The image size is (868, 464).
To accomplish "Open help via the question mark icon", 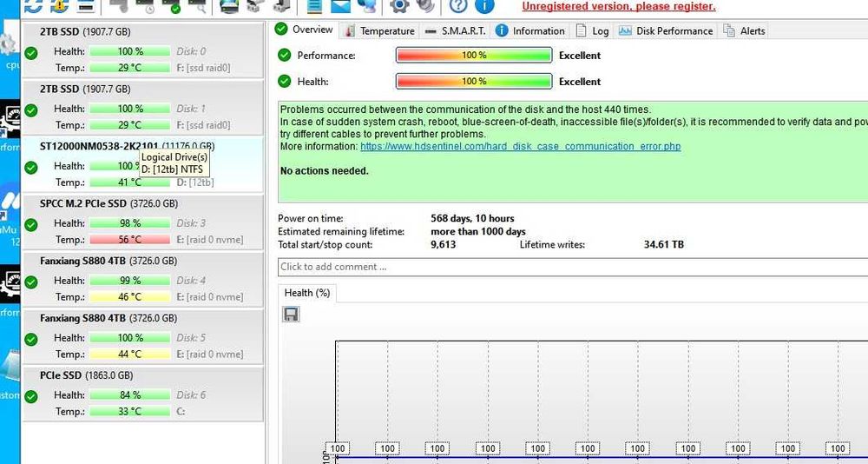I will [x=457, y=5].
